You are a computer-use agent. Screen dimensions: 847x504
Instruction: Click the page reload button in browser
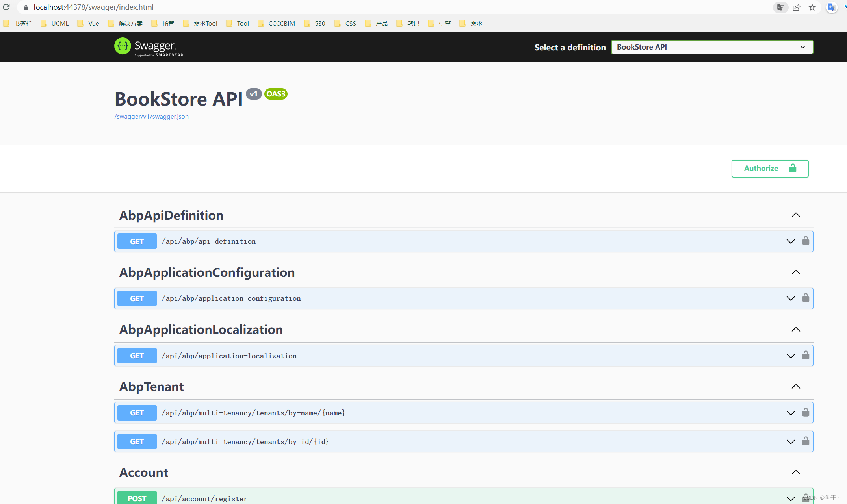6,7
